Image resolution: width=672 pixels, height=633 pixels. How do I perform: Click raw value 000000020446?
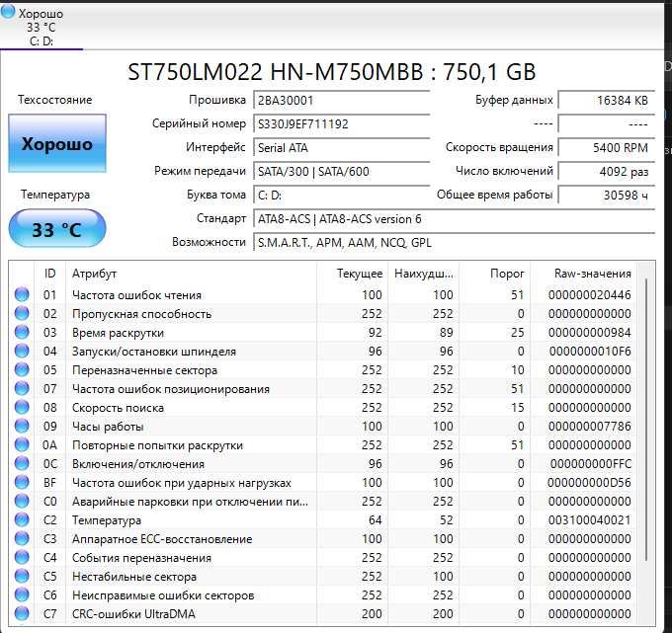(x=589, y=295)
